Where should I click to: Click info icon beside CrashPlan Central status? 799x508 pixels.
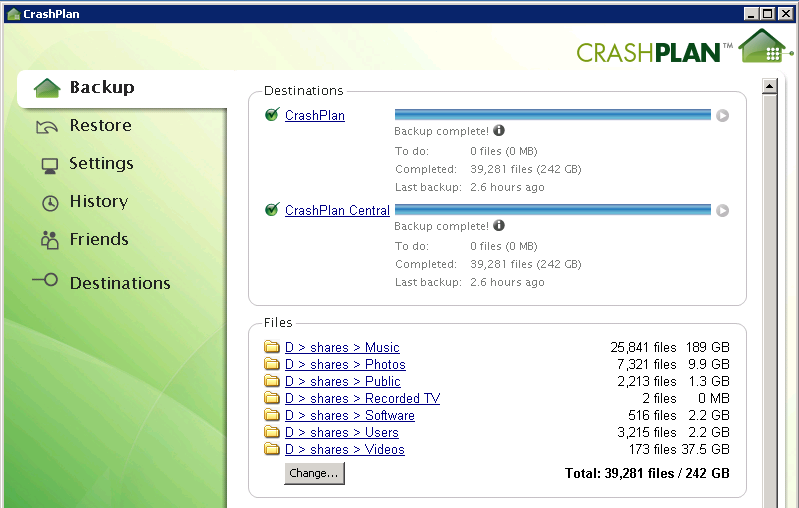click(499, 226)
